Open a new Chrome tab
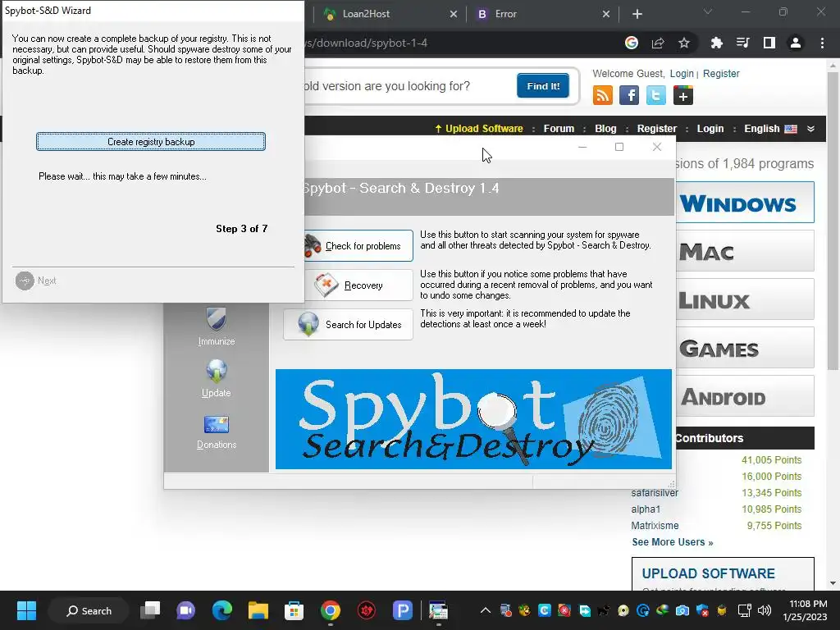Image resolution: width=840 pixels, height=630 pixels. click(637, 14)
